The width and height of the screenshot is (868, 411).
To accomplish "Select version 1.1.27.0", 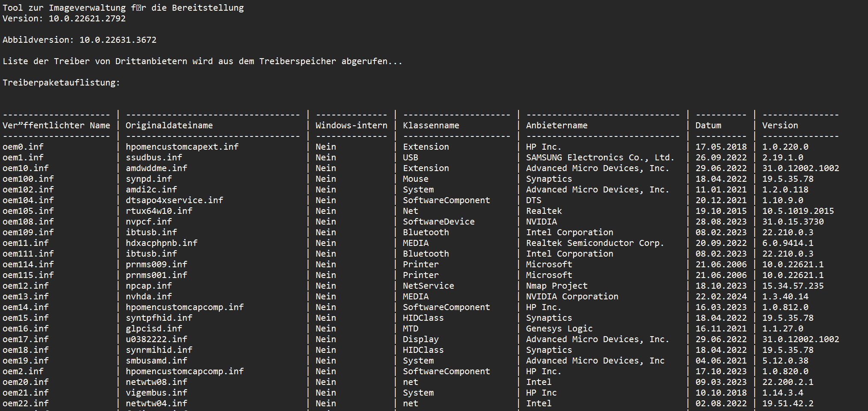I will (x=782, y=328).
